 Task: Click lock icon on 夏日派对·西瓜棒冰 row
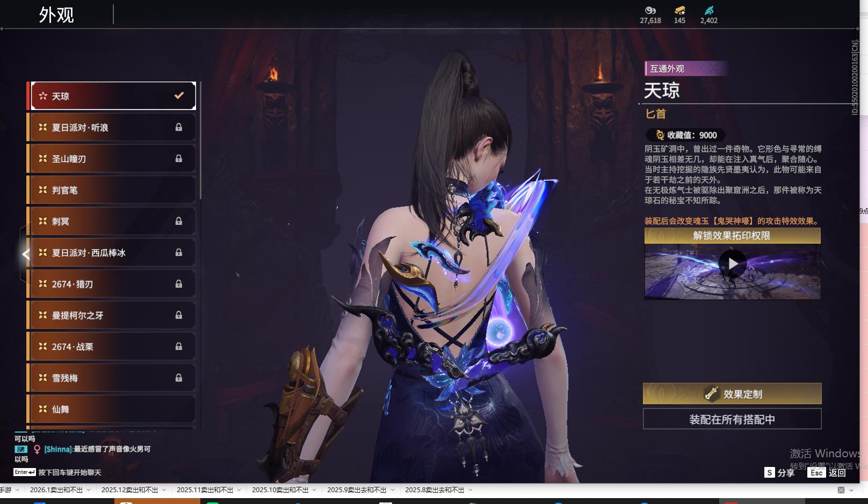178,252
